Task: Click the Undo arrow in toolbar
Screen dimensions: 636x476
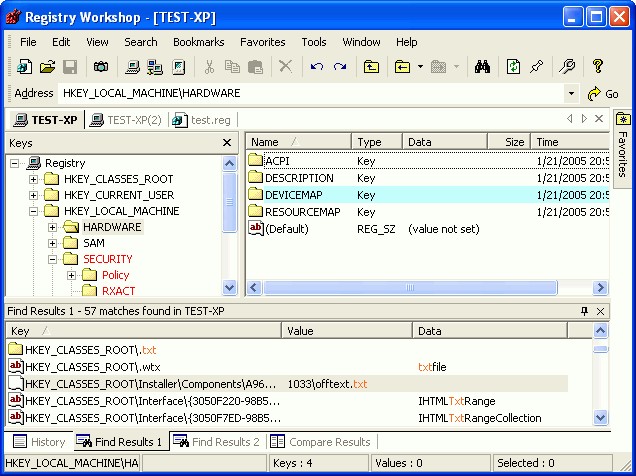Action: tap(317, 67)
